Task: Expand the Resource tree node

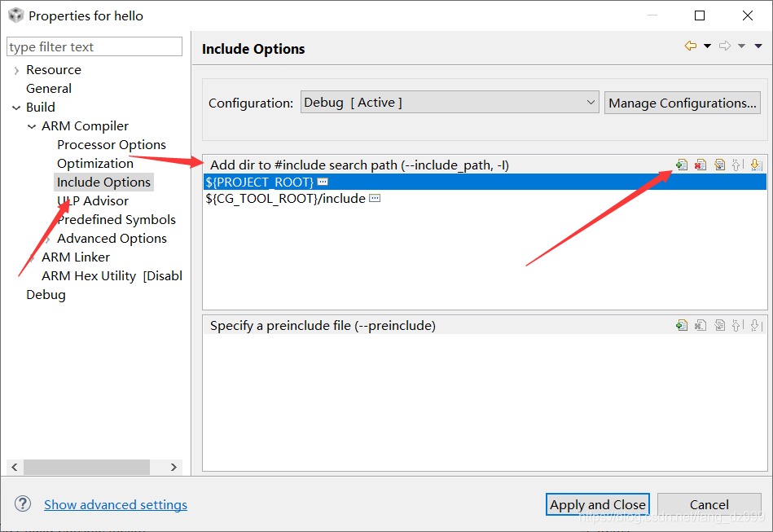Action: [x=16, y=71]
